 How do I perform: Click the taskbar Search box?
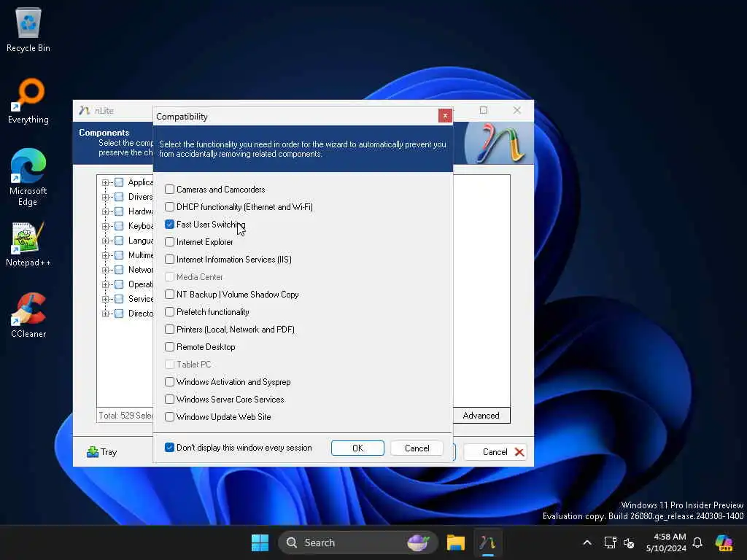(x=357, y=542)
